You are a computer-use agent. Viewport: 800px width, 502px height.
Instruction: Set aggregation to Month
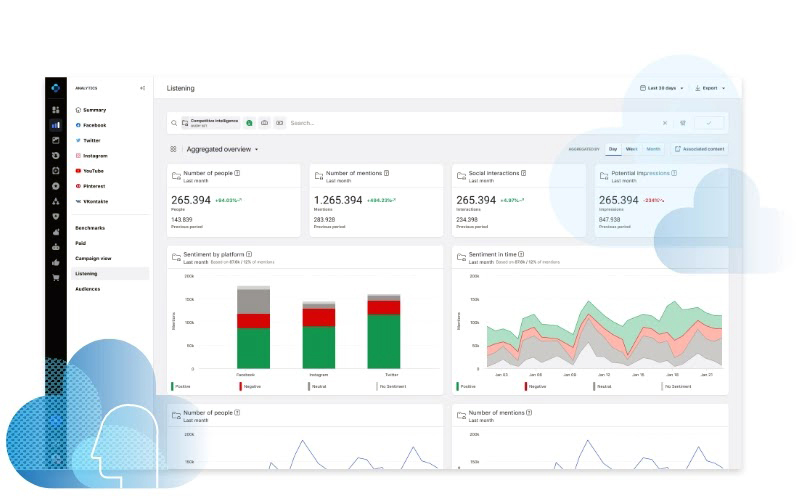(x=652, y=149)
